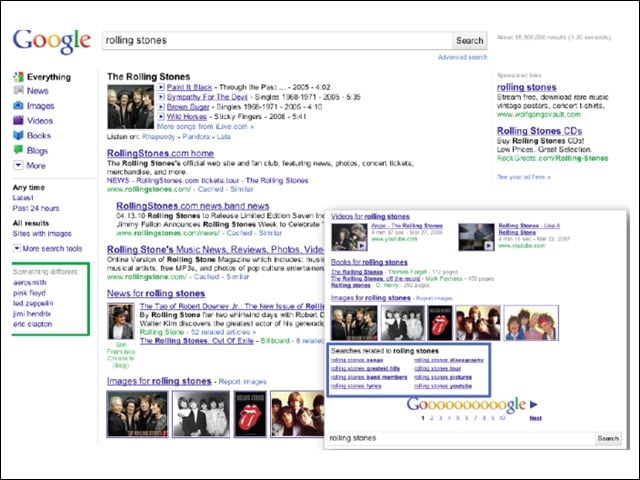Open the RollingStones.com home result
The height and width of the screenshot is (480, 640).
(x=160, y=153)
